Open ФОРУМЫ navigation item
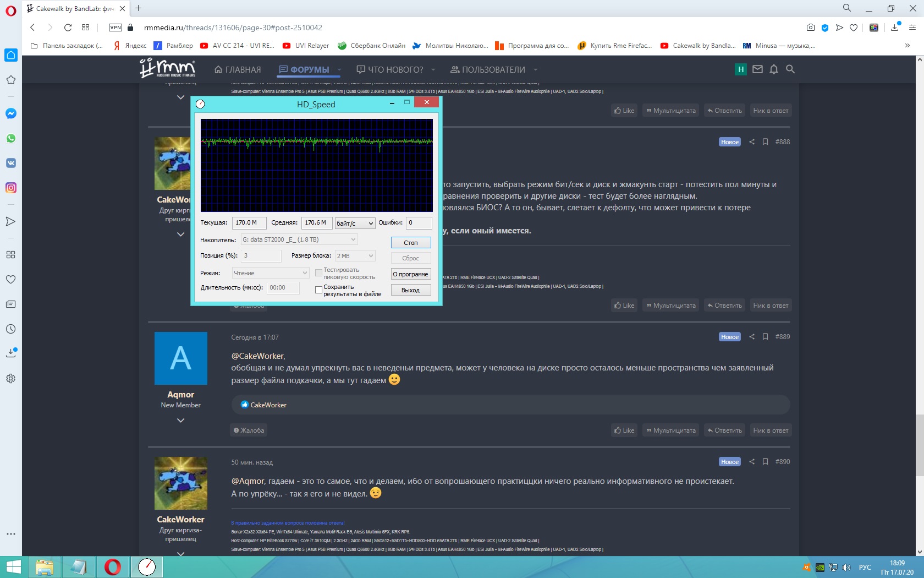 point(304,70)
